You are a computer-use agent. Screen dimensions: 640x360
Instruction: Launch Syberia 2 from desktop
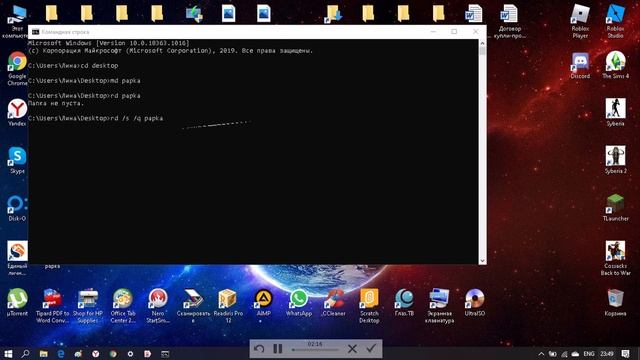[616, 160]
